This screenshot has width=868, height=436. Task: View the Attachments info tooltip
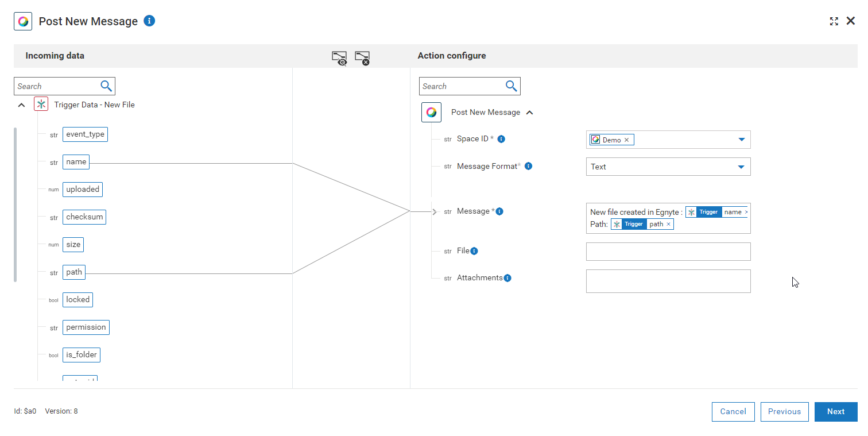click(507, 277)
